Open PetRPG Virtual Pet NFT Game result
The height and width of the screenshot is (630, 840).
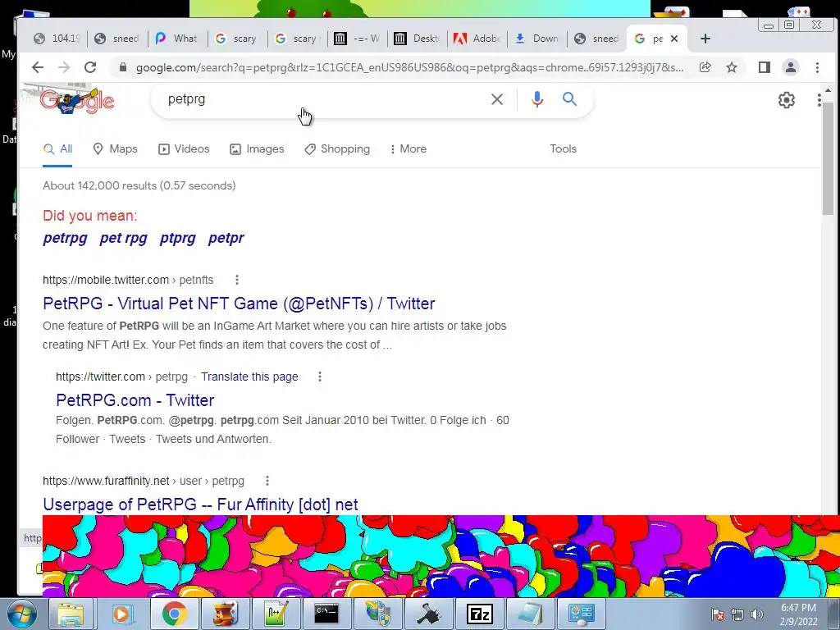tap(239, 304)
